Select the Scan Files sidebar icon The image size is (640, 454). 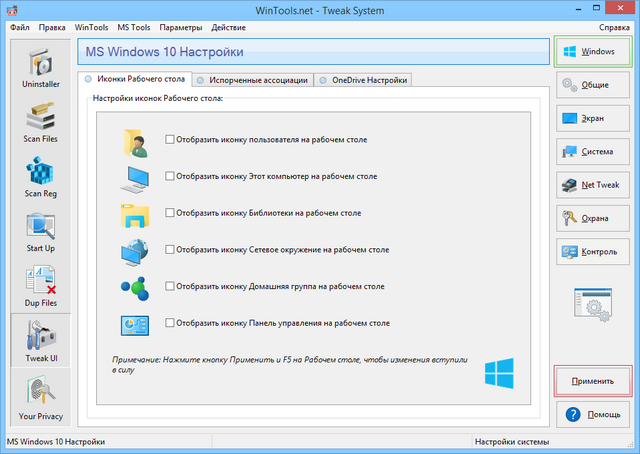pos(39,126)
